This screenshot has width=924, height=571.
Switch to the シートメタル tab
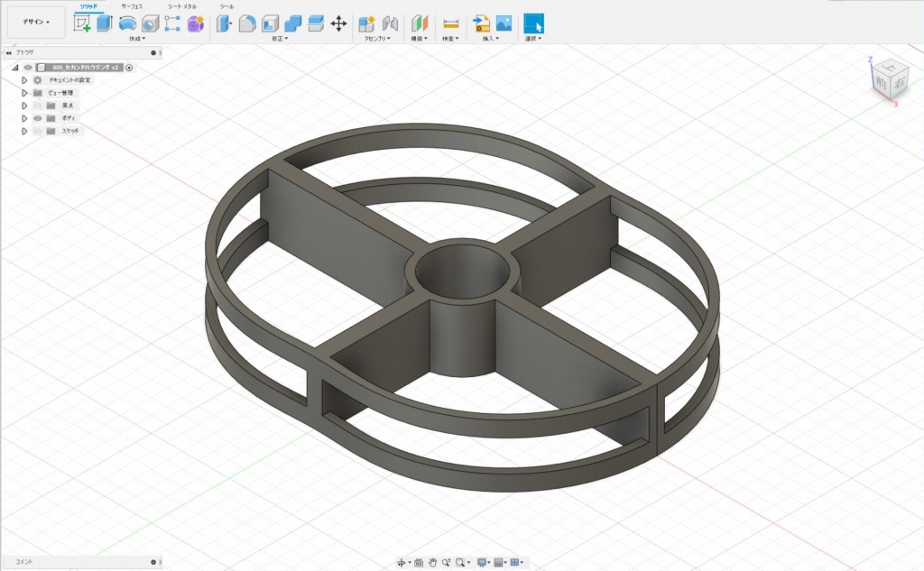click(182, 6)
